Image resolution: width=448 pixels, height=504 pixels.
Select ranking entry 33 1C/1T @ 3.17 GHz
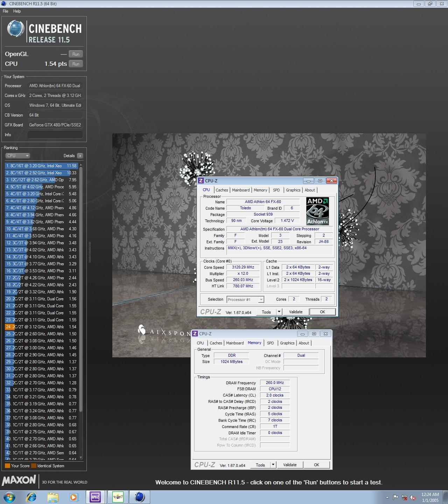41,390
